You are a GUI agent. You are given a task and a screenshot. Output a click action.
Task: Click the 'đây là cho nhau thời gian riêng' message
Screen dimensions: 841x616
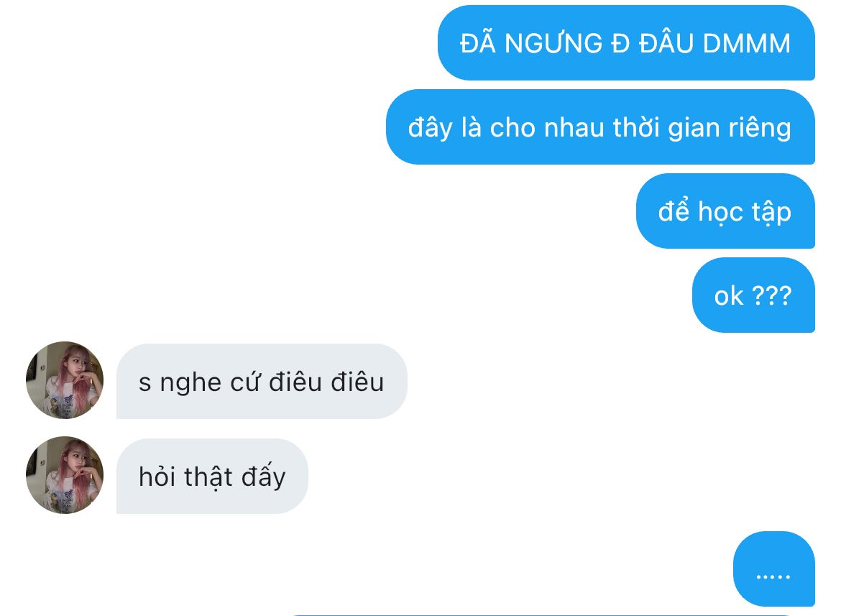click(600, 127)
